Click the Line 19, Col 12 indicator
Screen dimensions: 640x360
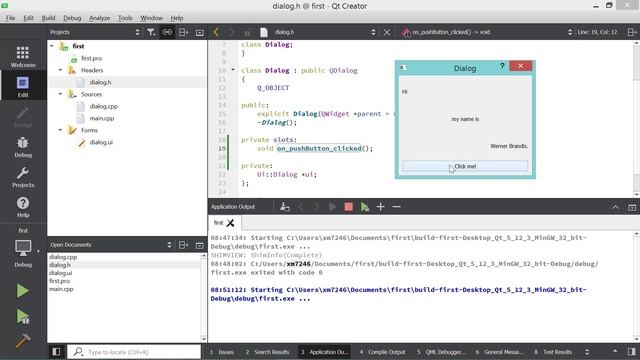[597, 32]
